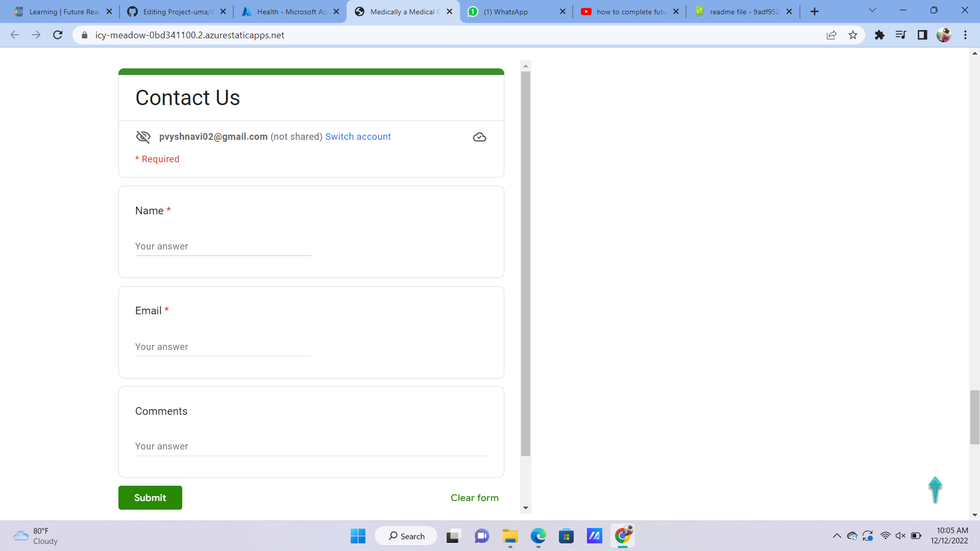980x551 pixels.
Task: Open the tab search chevron
Action: click(x=872, y=11)
